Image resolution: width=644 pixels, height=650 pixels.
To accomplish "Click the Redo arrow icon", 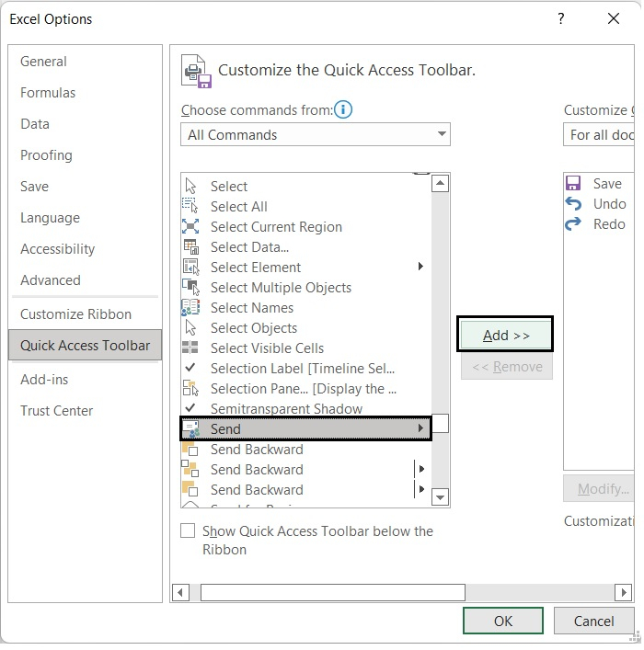I will (x=573, y=224).
